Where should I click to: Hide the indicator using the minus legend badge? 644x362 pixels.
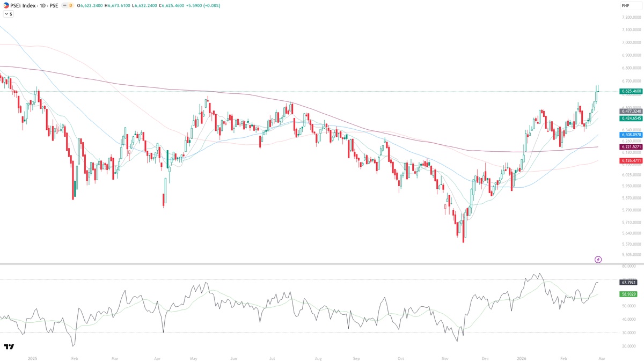tap(64, 5)
